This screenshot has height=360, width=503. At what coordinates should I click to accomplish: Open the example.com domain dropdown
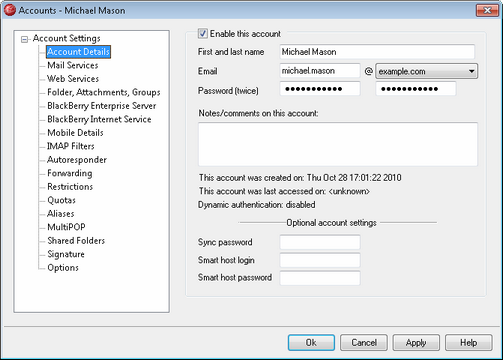(x=426, y=71)
